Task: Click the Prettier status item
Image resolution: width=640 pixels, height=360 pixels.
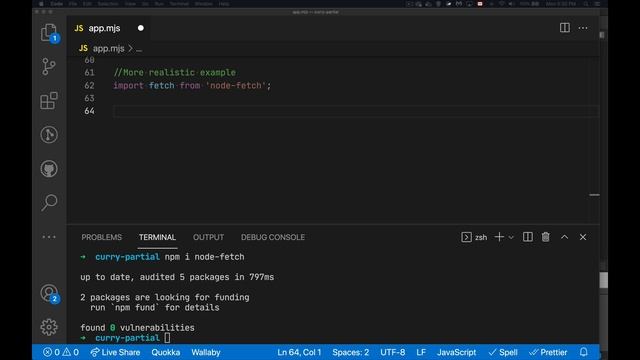Action: [x=548, y=352]
